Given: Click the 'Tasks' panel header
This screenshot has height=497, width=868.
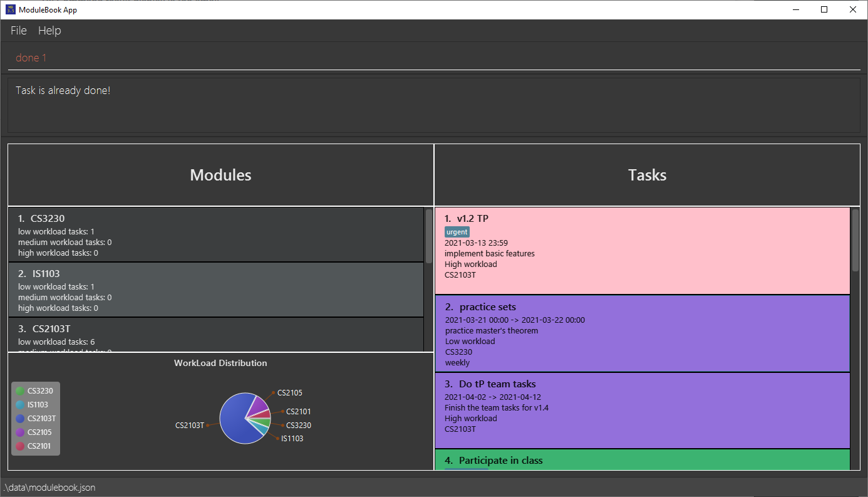Looking at the screenshot, I should pos(647,175).
